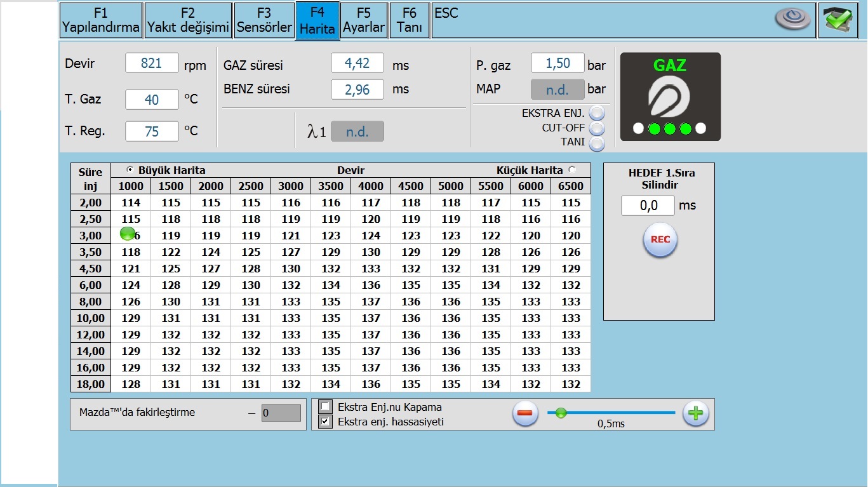868x487 pixels.
Task: Click the GAZ süresi value field
Action: pos(357,62)
